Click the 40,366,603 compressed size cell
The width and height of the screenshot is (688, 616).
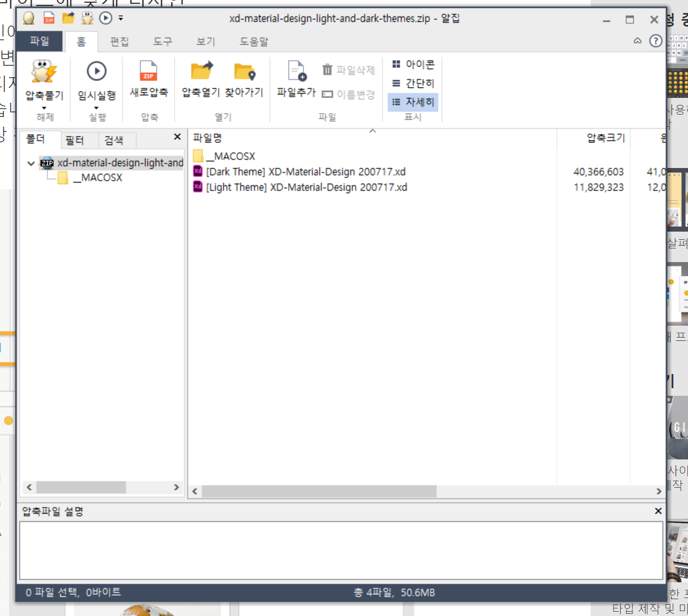pyautogui.click(x=598, y=172)
